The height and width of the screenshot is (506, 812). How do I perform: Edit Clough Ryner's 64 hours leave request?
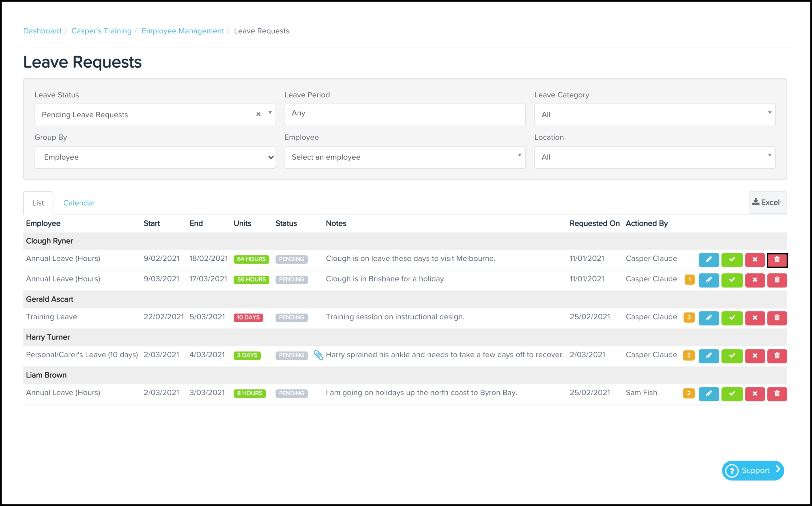[708, 260]
